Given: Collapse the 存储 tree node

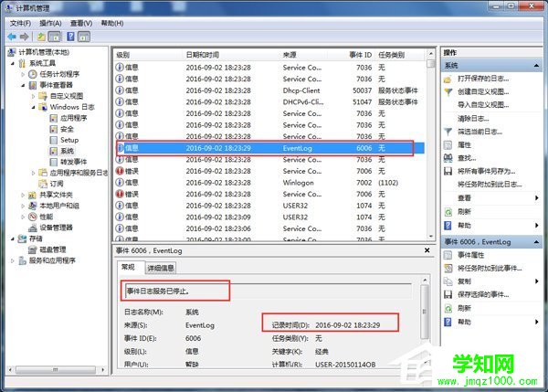Looking at the screenshot, I should pyautogui.click(x=13, y=238).
